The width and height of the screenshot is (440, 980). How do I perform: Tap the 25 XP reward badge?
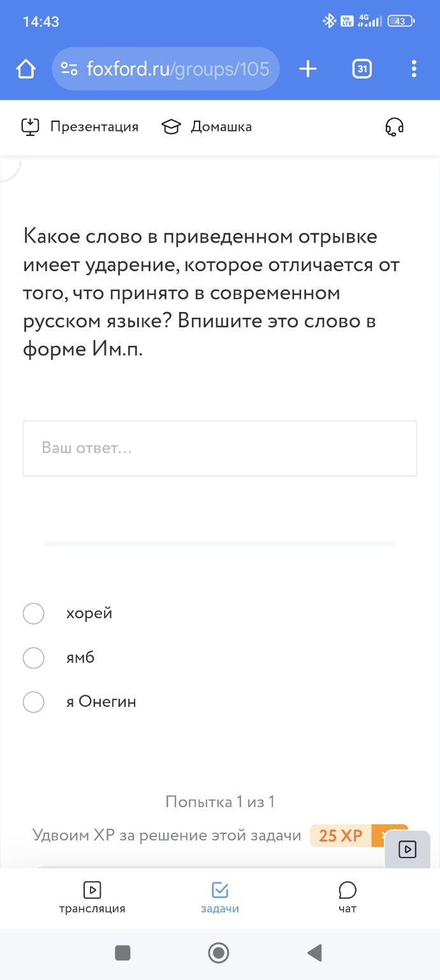tap(338, 835)
